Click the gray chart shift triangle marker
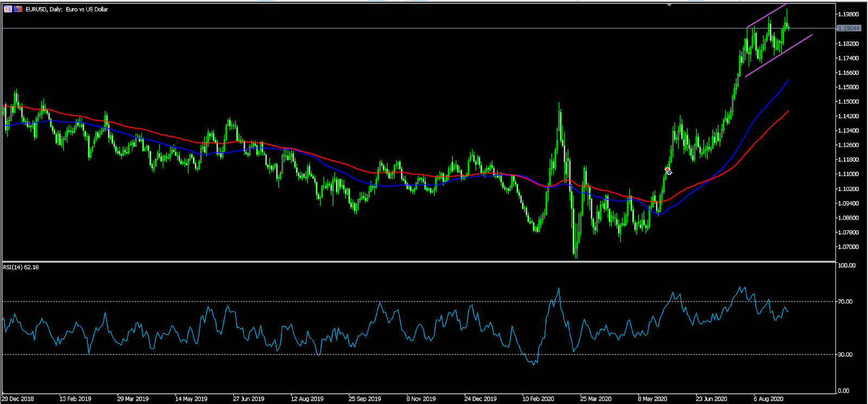The width and height of the screenshot is (868, 404). pyautogui.click(x=669, y=4)
